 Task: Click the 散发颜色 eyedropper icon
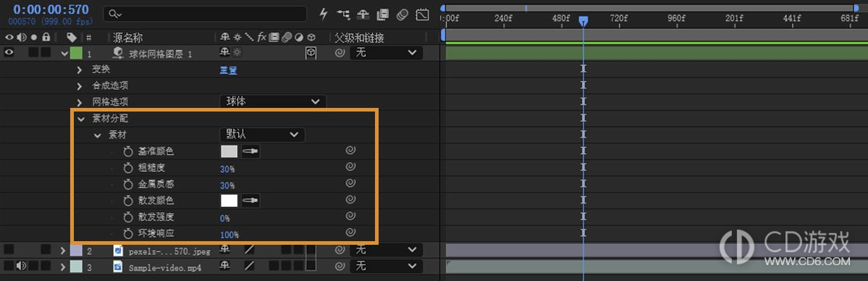pos(250,201)
